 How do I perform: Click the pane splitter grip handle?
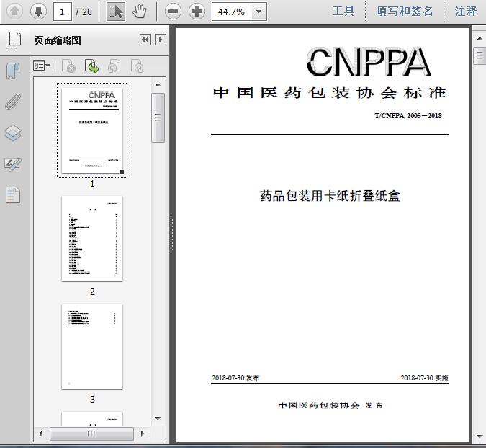(171, 234)
